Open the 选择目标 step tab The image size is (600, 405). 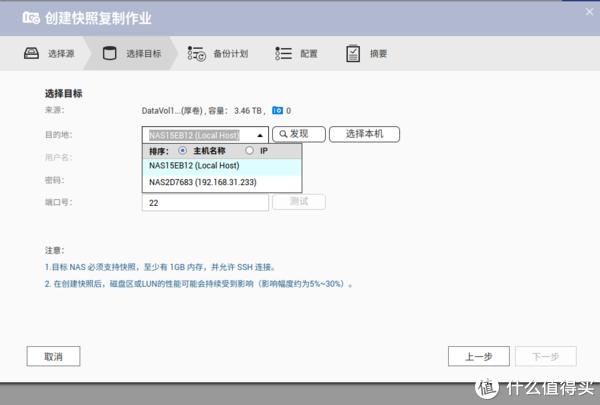click(x=132, y=54)
